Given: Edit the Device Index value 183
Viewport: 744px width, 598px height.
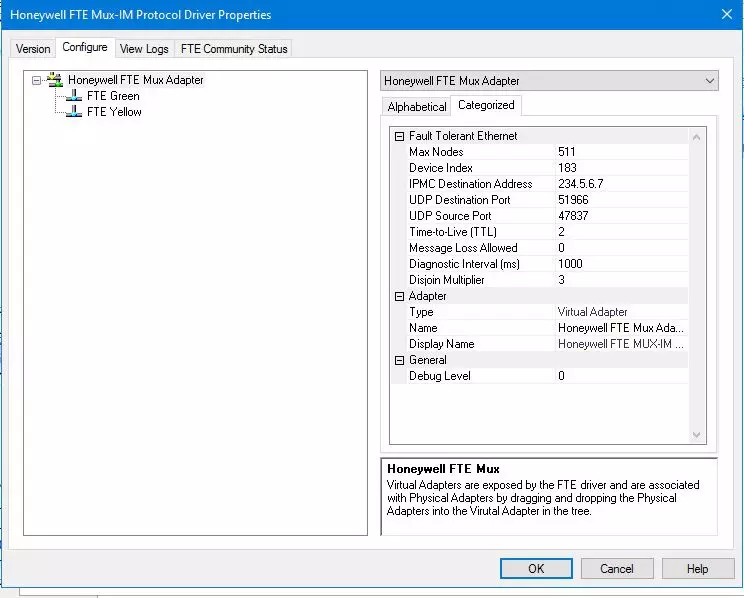Looking at the screenshot, I should click(x=622, y=168).
